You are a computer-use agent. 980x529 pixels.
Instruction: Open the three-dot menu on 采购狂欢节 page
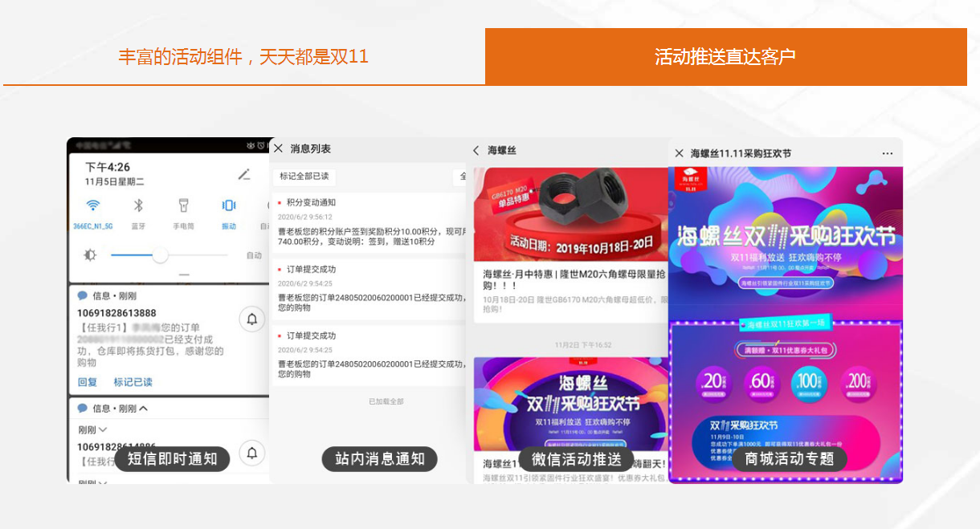pyautogui.click(x=887, y=153)
